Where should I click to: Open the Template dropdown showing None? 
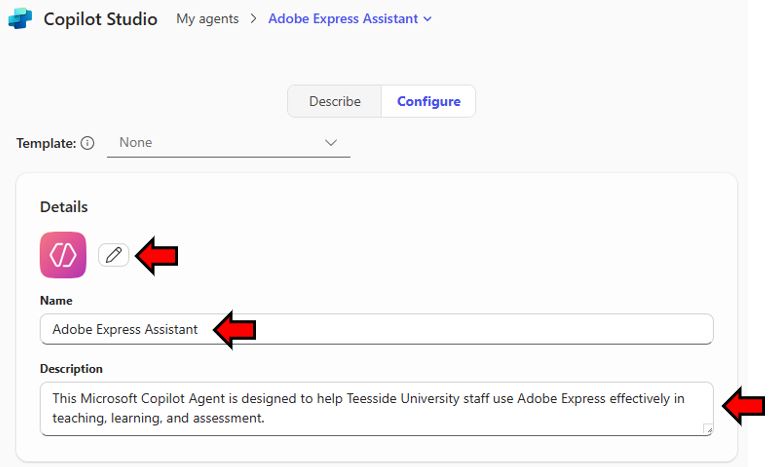point(228,143)
